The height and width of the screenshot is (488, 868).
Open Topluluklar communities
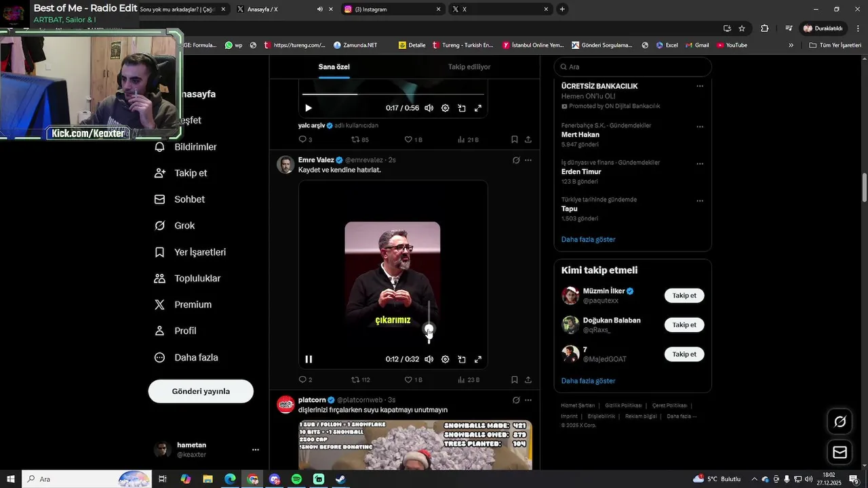coord(187,279)
